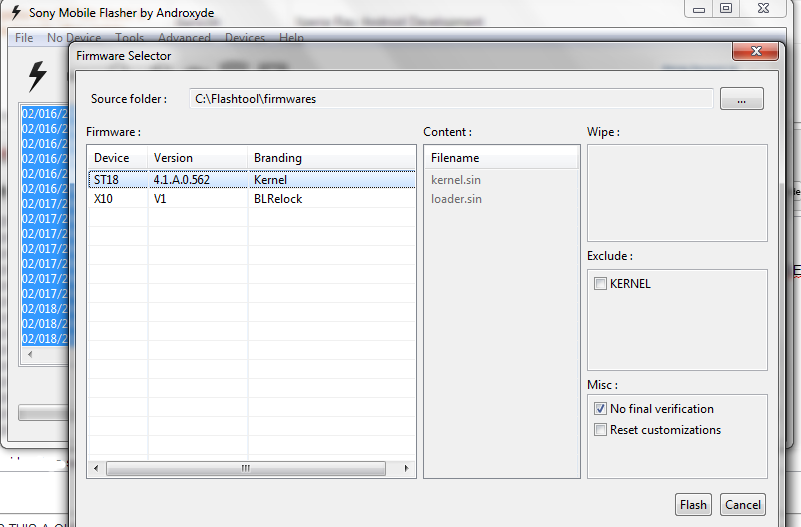
Task: Click the Source folder path field
Action: 451,99
